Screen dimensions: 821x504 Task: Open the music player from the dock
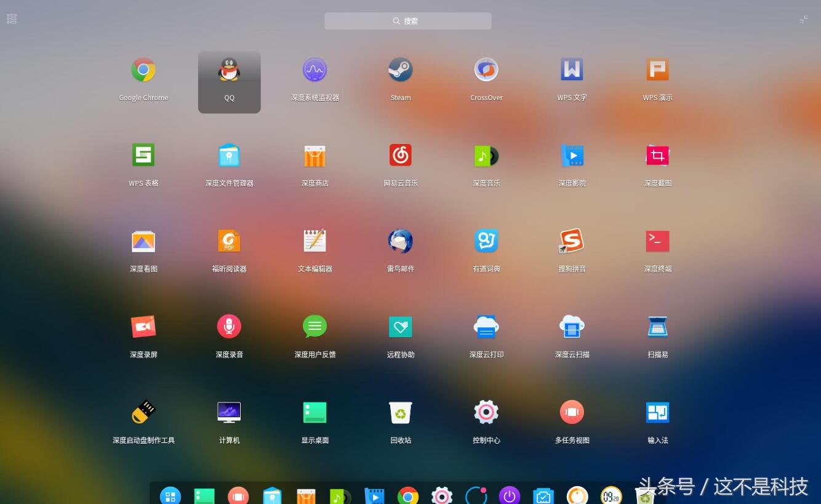tap(340, 496)
